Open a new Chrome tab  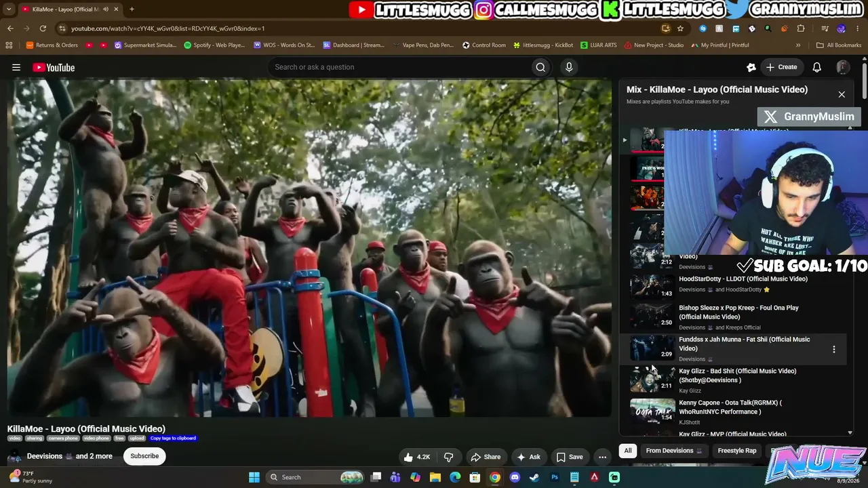[x=132, y=9]
